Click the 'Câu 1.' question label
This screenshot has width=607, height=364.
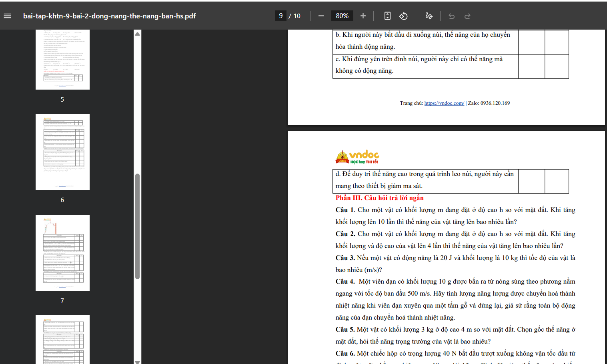pyautogui.click(x=345, y=210)
